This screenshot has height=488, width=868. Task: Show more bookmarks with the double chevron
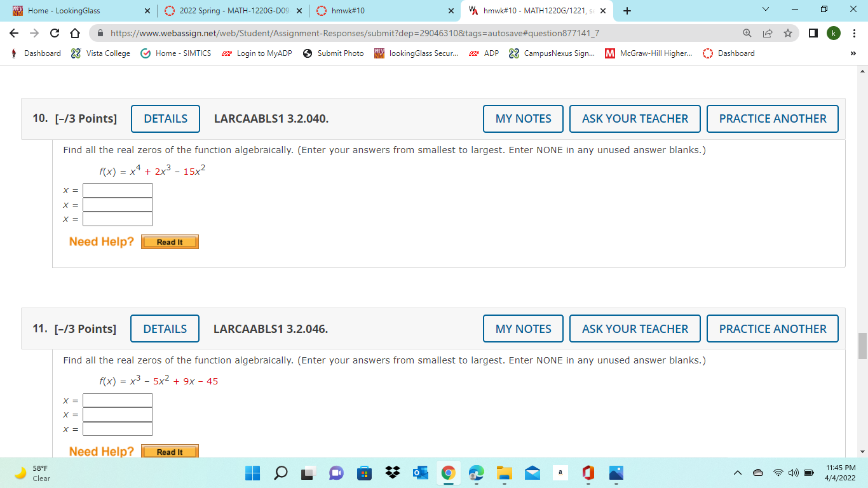(853, 53)
